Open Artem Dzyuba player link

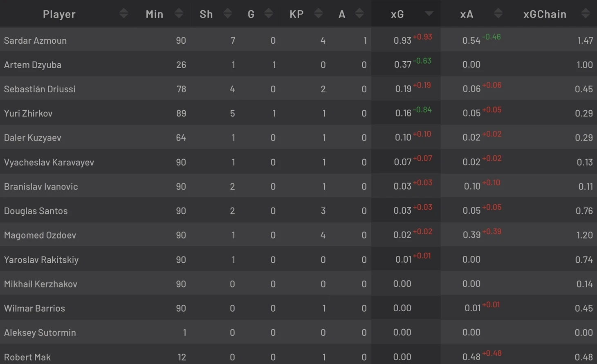click(x=33, y=65)
